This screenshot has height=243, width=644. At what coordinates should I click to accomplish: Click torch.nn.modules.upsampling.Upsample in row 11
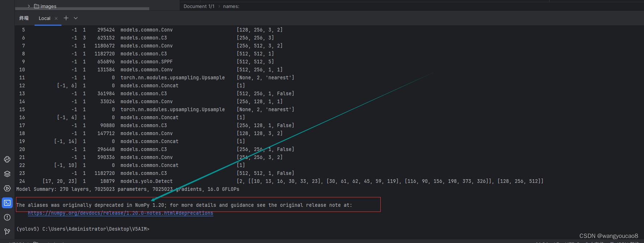173,77
